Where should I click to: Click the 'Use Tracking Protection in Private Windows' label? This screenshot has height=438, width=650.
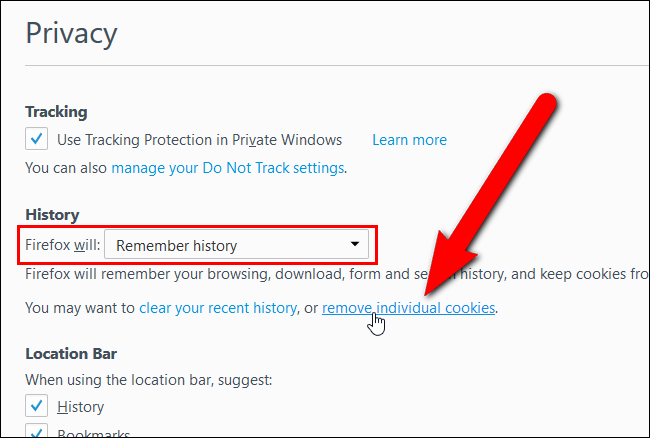(x=199, y=140)
